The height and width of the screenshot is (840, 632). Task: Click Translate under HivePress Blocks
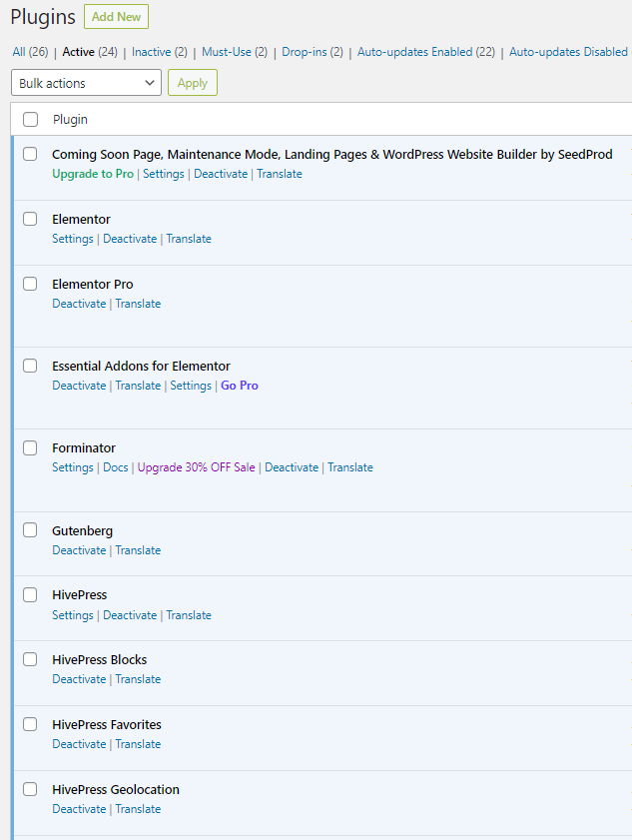pos(138,679)
